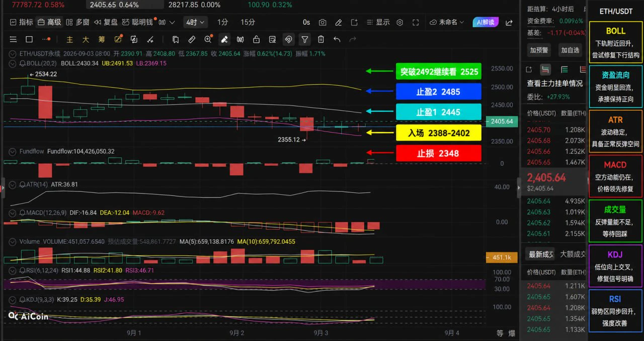644x341 pixels.
Task: Toggle the 主 main force indicator
Action: pyautogui.click(x=70, y=39)
